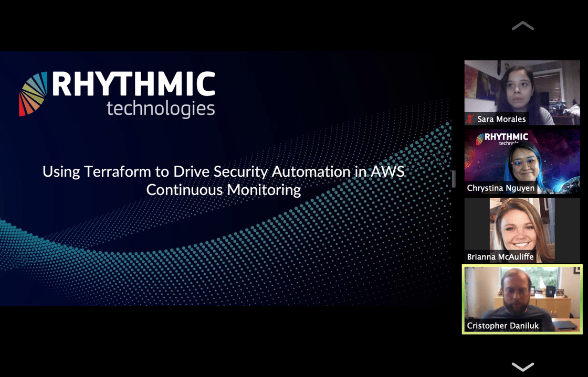Select Brianna McAuliffe video thumbnail
This screenshot has width=588, height=377.
(x=522, y=230)
